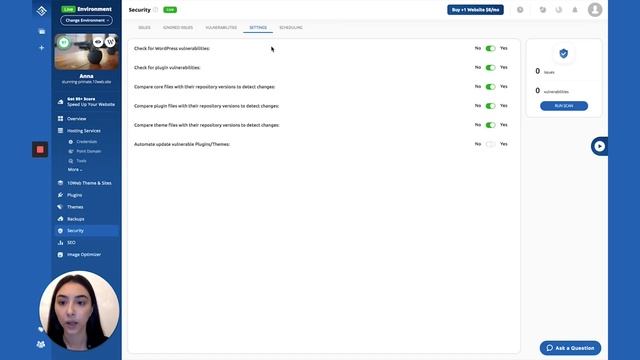640x360 pixels.
Task: Open notifications bell
Action: [x=575, y=10]
